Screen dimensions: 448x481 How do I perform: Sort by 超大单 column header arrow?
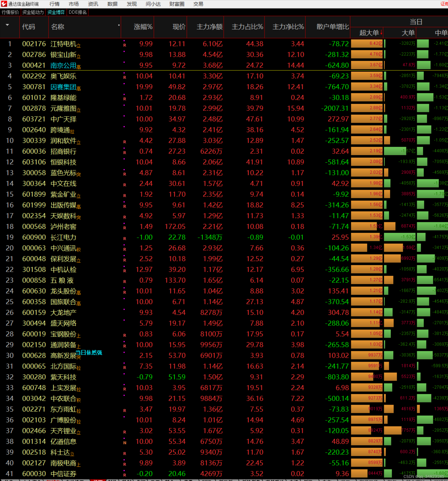381,32
